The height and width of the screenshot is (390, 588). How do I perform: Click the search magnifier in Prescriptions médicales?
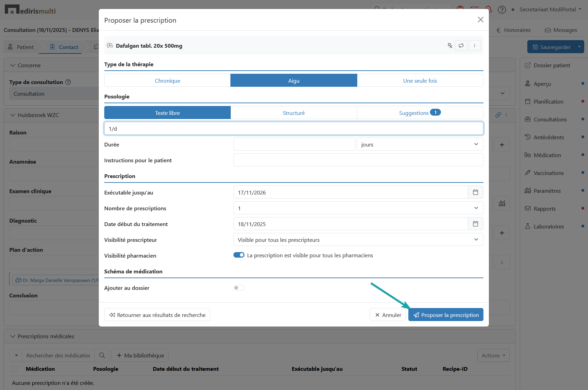coord(102,355)
